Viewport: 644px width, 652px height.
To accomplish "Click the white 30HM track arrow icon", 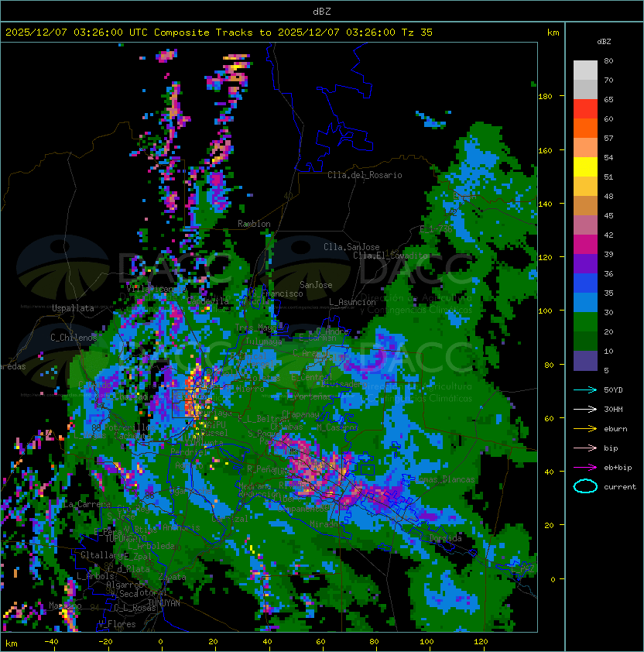I will (x=585, y=409).
